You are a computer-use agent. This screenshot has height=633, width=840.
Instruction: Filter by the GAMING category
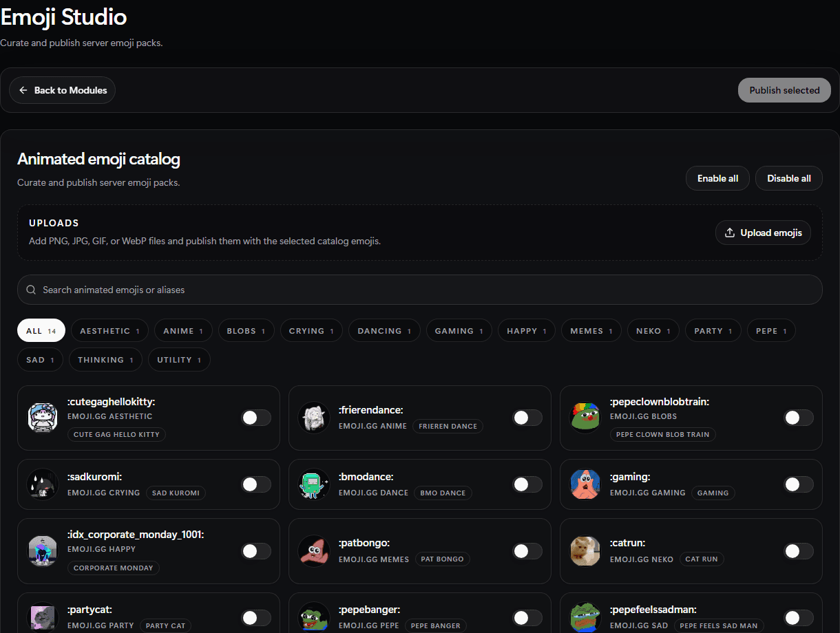click(x=459, y=331)
